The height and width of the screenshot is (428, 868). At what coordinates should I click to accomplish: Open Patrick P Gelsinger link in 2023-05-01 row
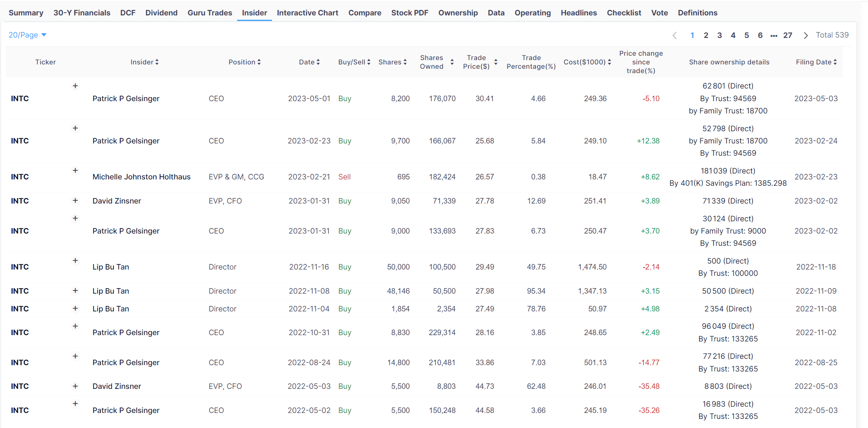(x=126, y=98)
